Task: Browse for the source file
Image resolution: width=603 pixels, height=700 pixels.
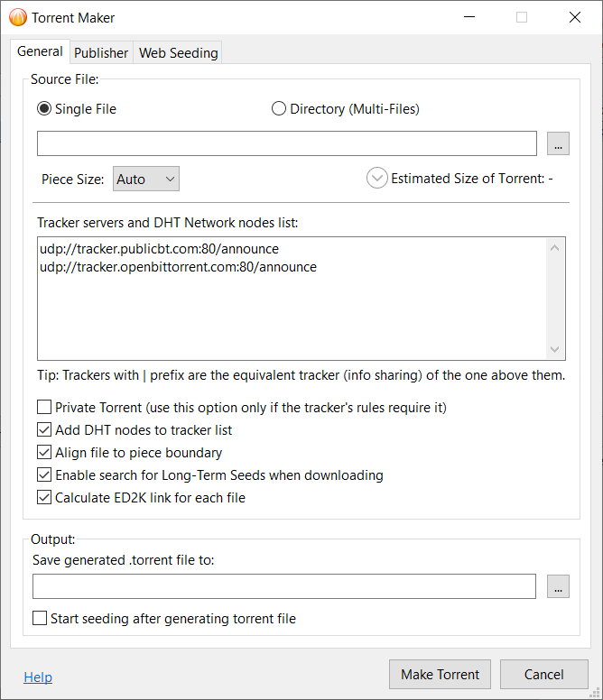Action: click(559, 143)
